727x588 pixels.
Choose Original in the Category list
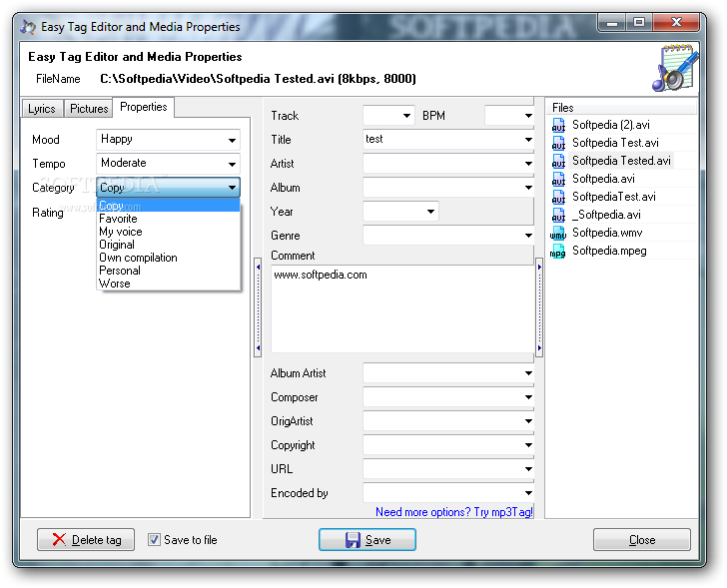pos(169,245)
